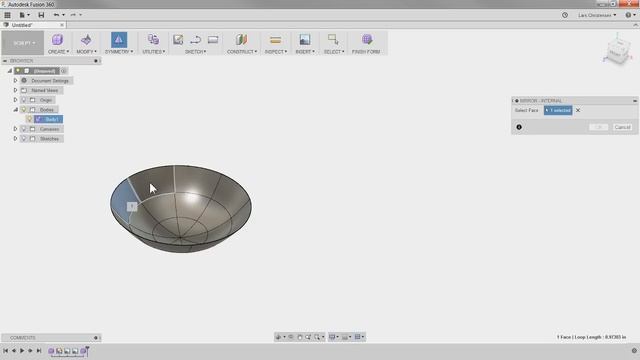The width and height of the screenshot is (640, 360).
Task: Open the CREATE menu
Action: [x=58, y=52]
